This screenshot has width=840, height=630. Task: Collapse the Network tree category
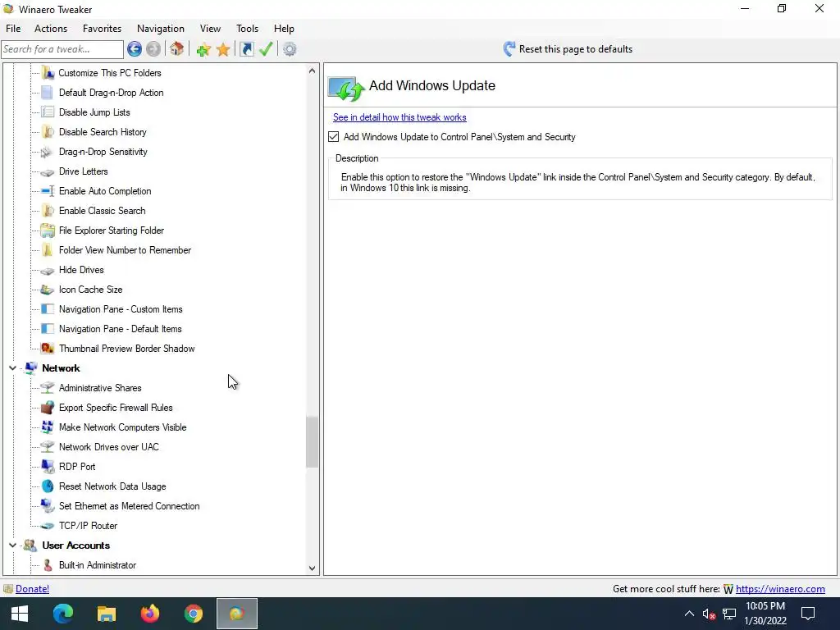point(12,368)
